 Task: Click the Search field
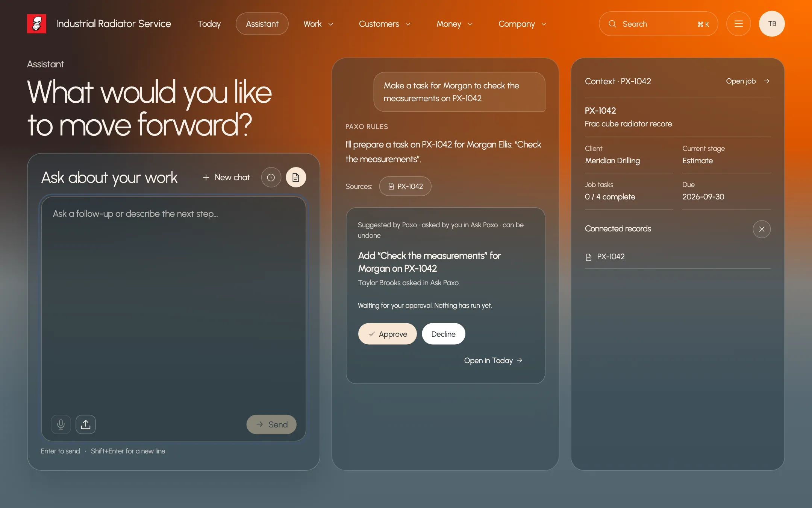point(658,24)
